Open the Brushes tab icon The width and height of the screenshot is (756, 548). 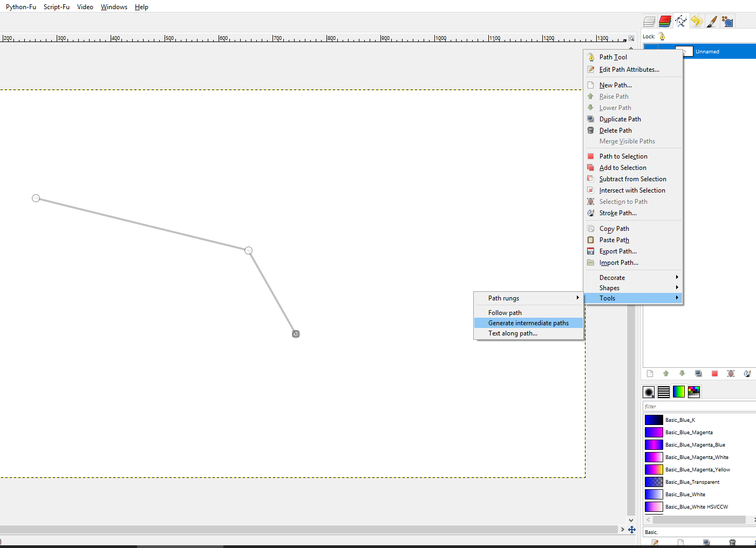point(649,392)
